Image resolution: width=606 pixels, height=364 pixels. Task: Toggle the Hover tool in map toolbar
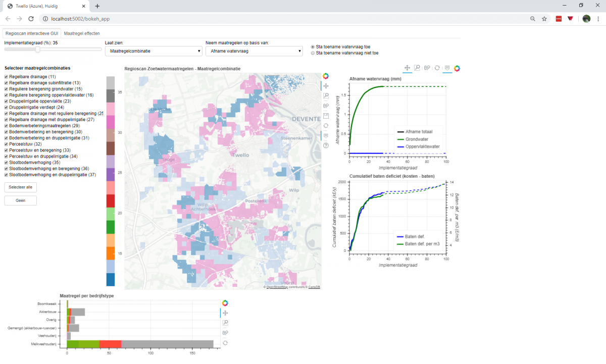click(326, 135)
